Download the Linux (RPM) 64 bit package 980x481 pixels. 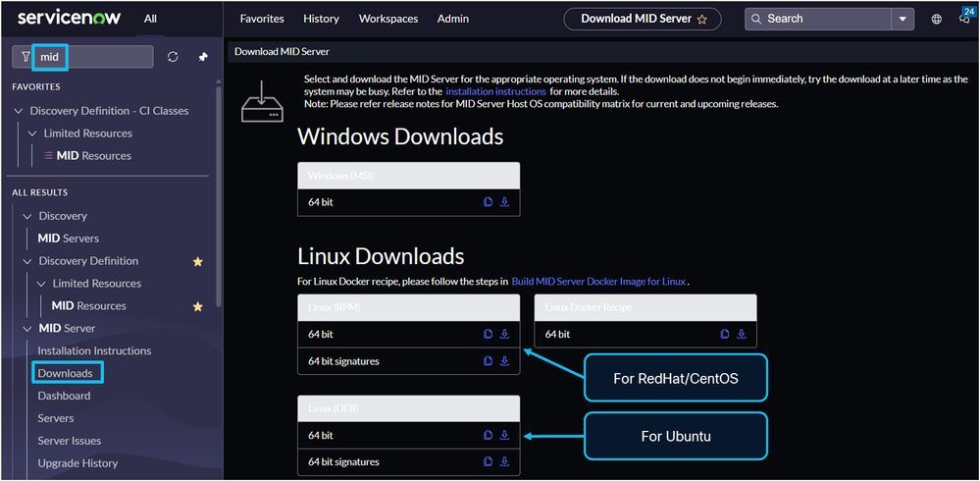pos(504,334)
